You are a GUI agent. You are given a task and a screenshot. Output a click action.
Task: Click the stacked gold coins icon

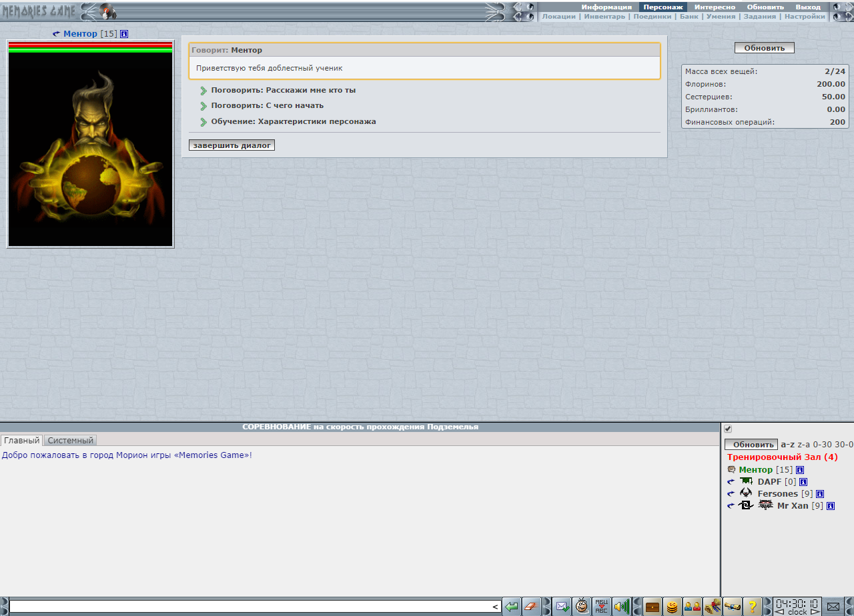[673, 607]
